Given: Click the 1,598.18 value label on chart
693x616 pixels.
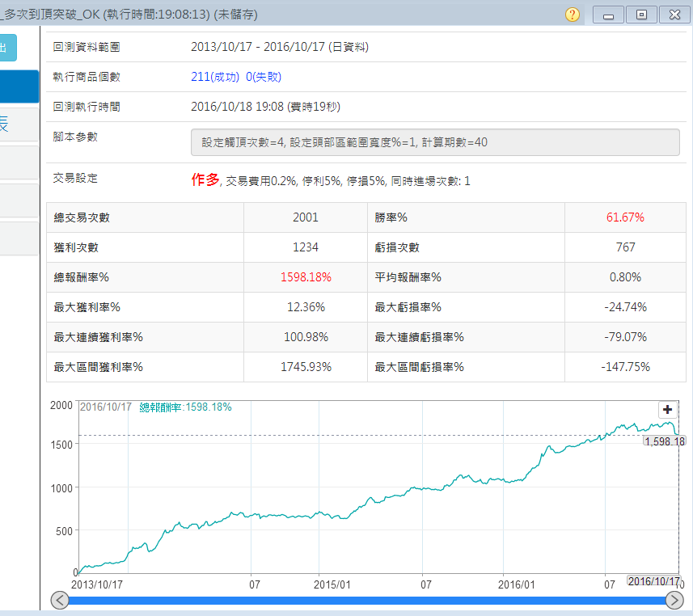Looking at the screenshot, I should pos(664,441).
